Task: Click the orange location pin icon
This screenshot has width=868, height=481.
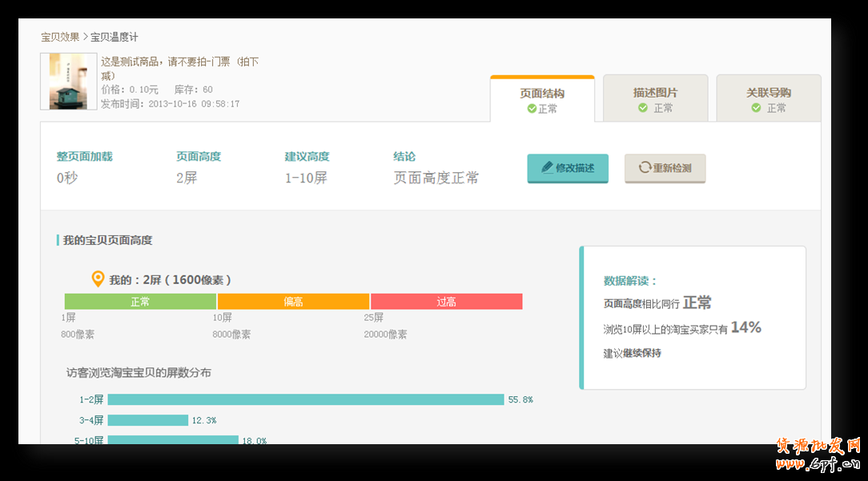Action: click(98, 279)
